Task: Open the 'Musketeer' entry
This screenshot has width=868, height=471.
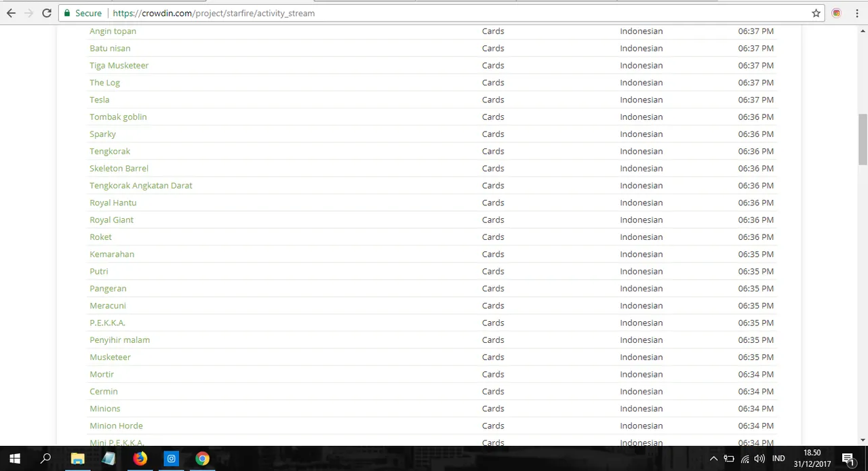Action: [x=110, y=357]
